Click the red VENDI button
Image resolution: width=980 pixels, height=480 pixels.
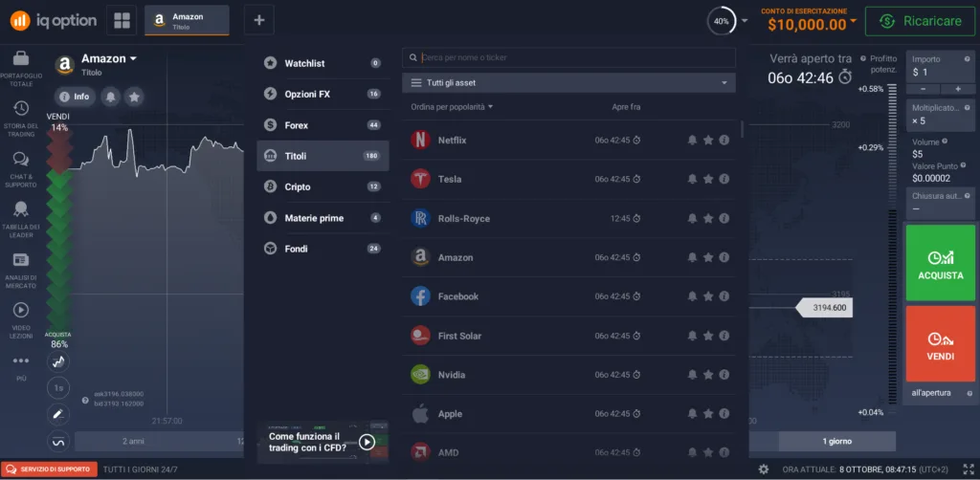point(940,343)
